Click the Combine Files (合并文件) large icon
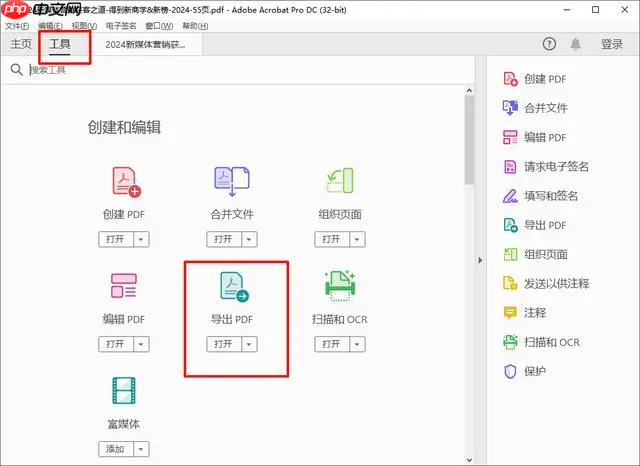 pos(232,181)
